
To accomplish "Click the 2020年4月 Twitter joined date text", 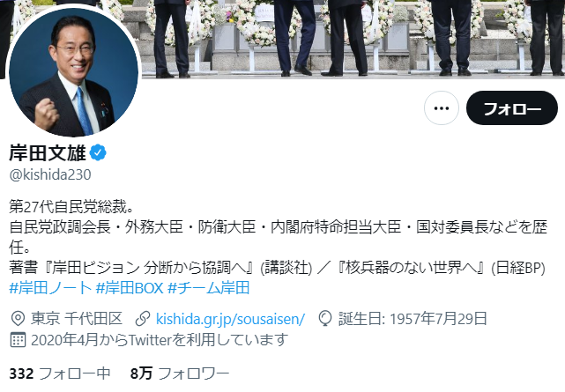I will point(160,340).
